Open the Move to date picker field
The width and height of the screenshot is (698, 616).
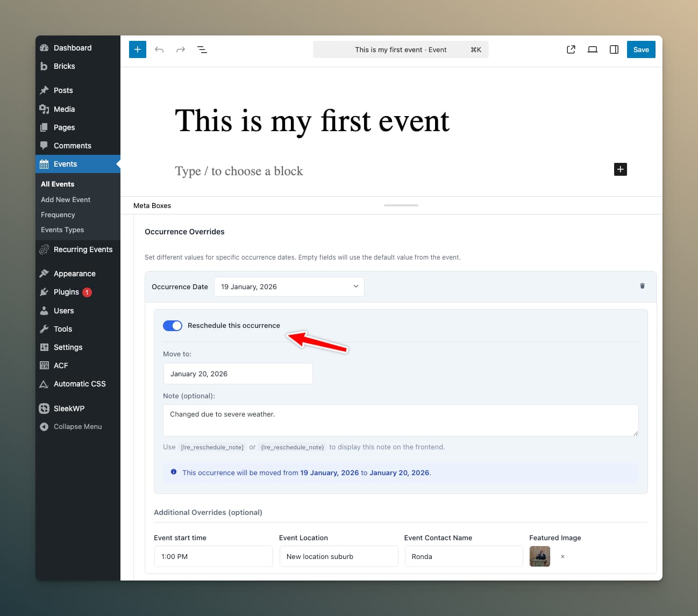point(238,374)
